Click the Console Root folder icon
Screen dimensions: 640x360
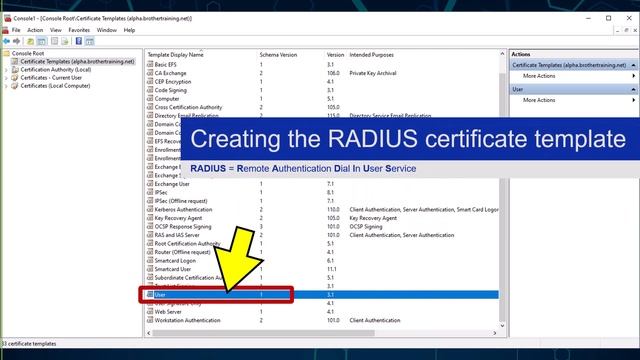tap(7, 53)
